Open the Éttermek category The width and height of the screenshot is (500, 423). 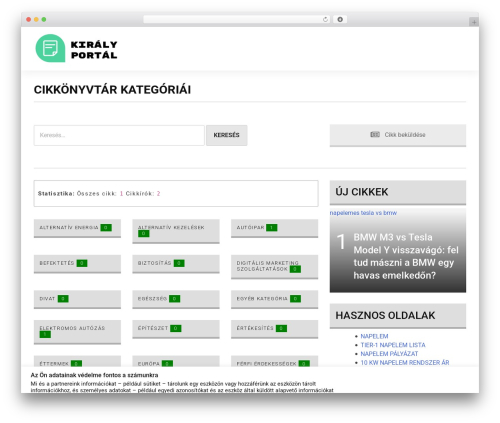77,361
